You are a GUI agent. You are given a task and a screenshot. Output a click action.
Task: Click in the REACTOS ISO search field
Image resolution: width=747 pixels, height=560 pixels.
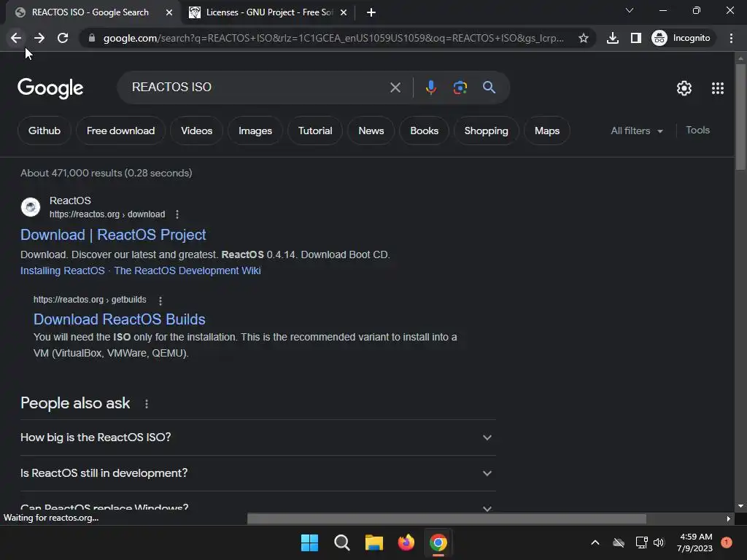(258, 87)
